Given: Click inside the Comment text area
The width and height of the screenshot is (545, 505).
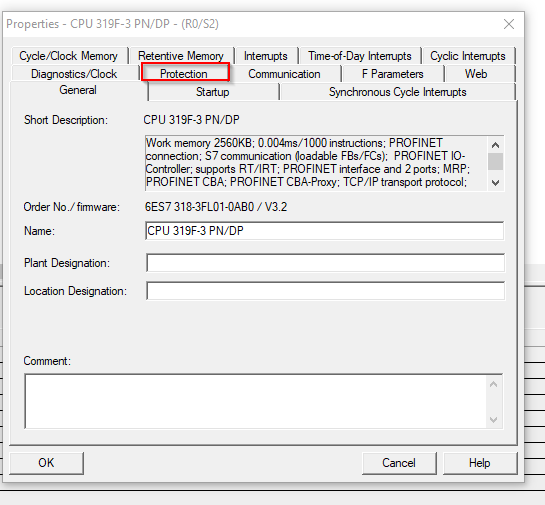Looking at the screenshot, I should [x=255, y=401].
